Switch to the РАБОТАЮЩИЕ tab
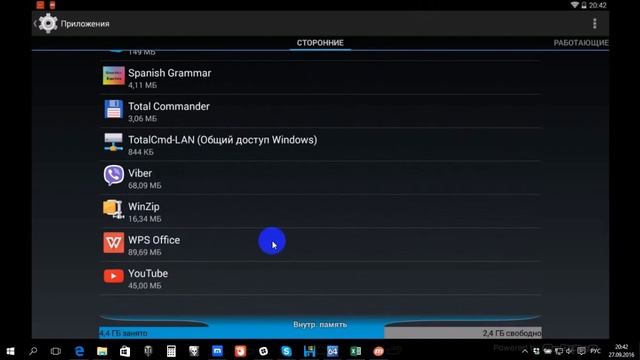The image size is (640, 360). click(581, 42)
